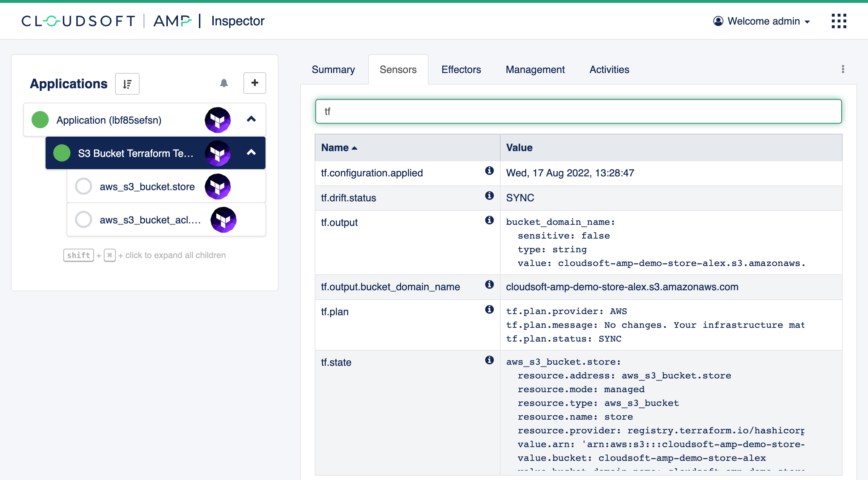
Task: Click the sort filter icon in Applications panel
Action: 127,83
